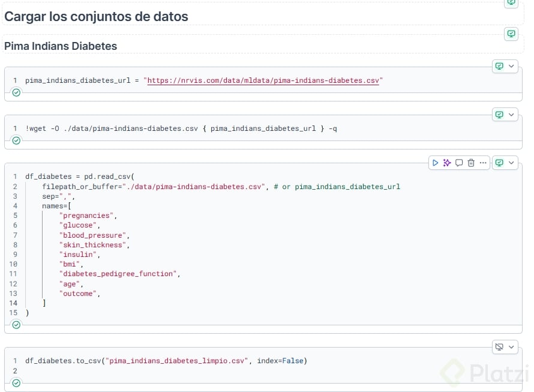Image resolution: width=534 pixels, height=392 pixels.
Task: Toggle app visibility for the wget cell
Action: click(x=499, y=114)
